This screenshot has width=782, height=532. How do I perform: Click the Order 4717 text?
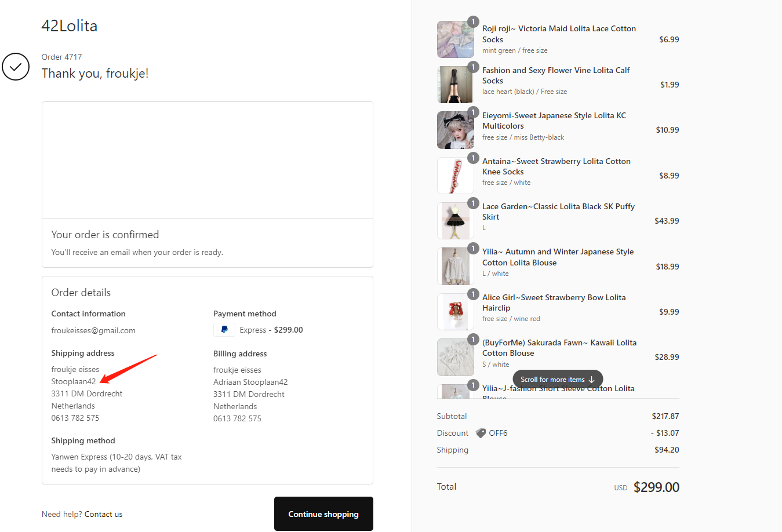point(62,57)
